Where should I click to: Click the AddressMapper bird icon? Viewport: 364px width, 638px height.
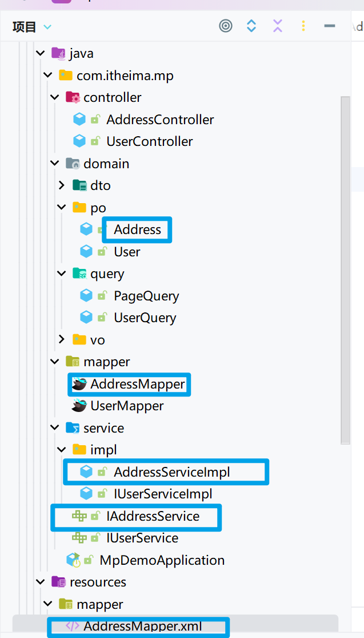(79, 384)
